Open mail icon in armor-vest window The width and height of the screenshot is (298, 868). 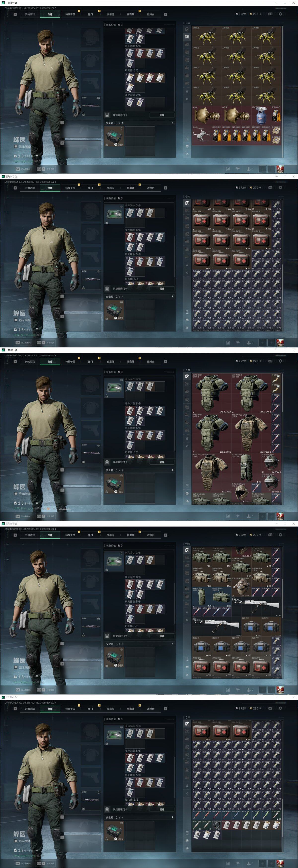coord(270,361)
